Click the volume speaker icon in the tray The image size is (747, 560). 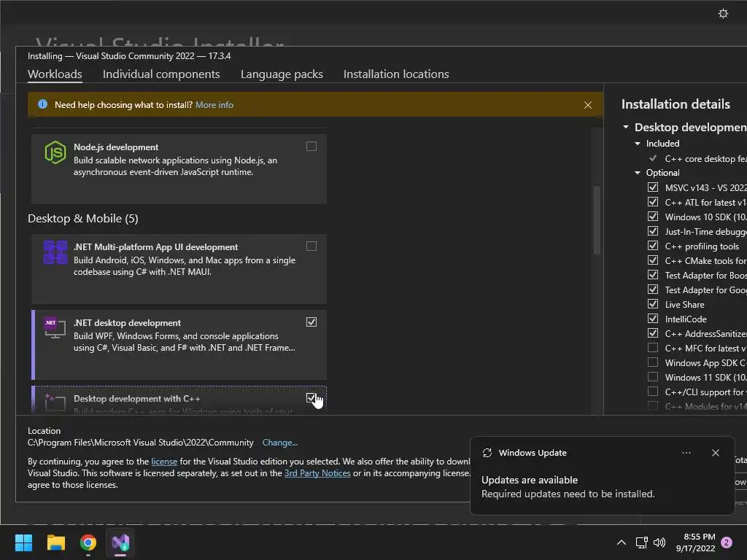pyautogui.click(x=659, y=542)
